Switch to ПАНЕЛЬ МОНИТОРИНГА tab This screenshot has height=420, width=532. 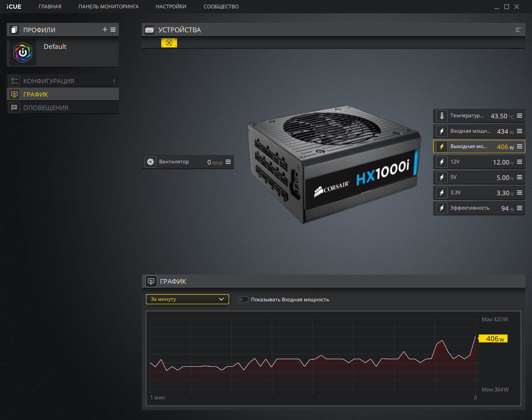point(108,7)
